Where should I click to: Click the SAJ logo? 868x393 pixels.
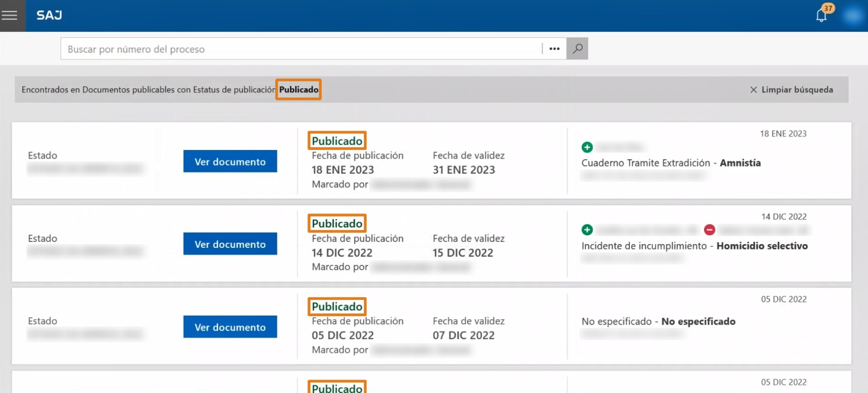point(49,16)
